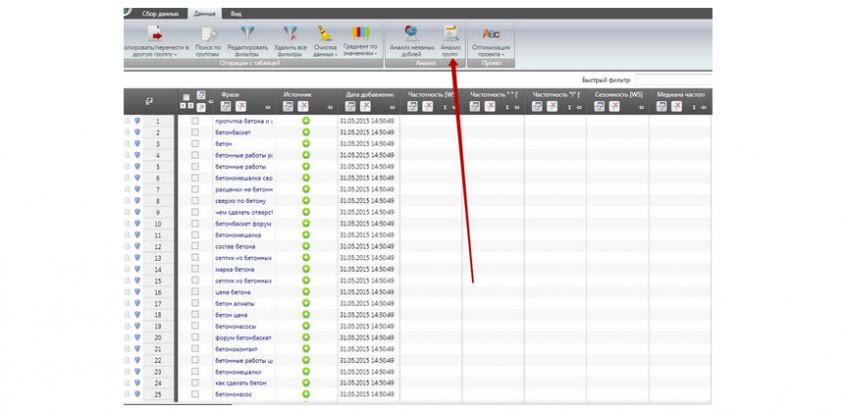Click the phrase 'бетонные работы' in row 5
Viewport: 845px width, 413px height.
pos(238,167)
